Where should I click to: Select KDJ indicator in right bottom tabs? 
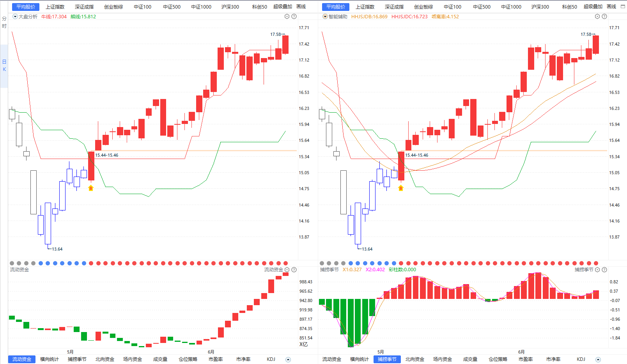coord(581,359)
